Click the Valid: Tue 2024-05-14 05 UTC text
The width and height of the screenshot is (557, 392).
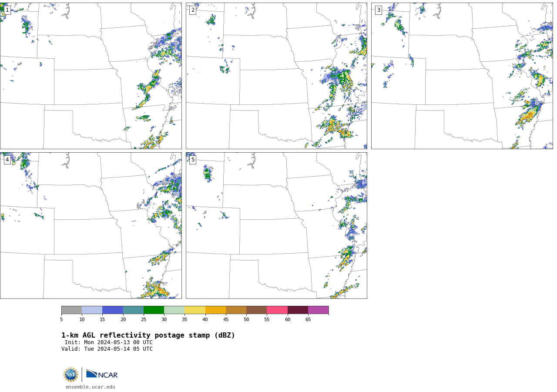tap(107, 349)
